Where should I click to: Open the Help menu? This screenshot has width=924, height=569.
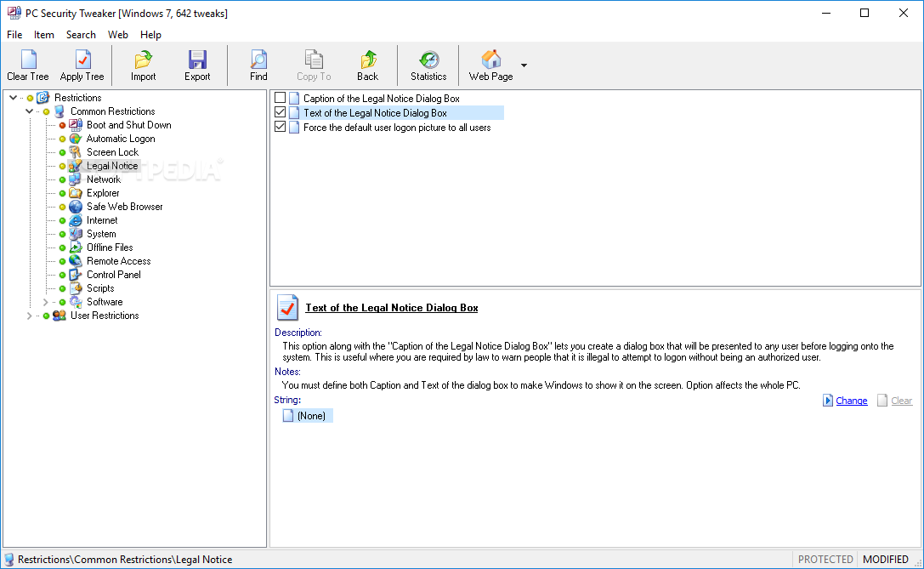tap(150, 35)
